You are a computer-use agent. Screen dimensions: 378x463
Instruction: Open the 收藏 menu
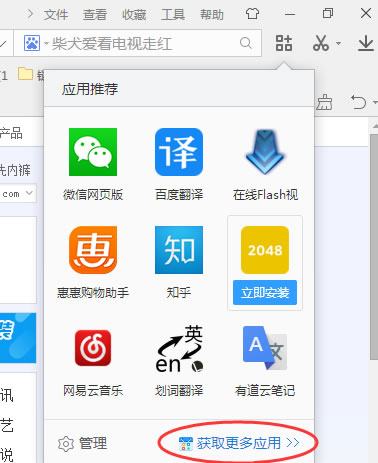134,15
